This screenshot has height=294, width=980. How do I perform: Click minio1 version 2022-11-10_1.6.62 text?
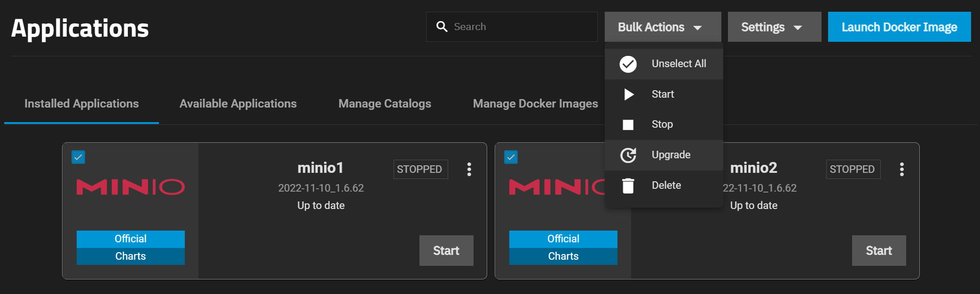click(321, 188)
